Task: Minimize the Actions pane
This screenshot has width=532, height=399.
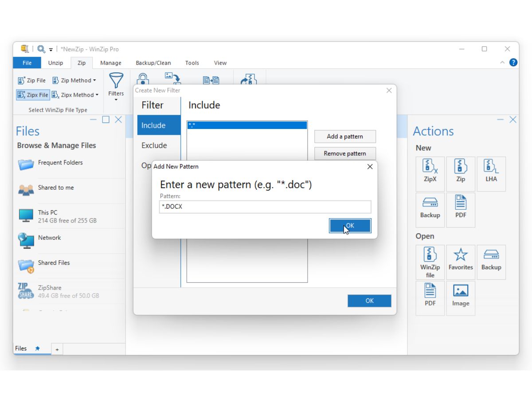Action: point(501,120)
